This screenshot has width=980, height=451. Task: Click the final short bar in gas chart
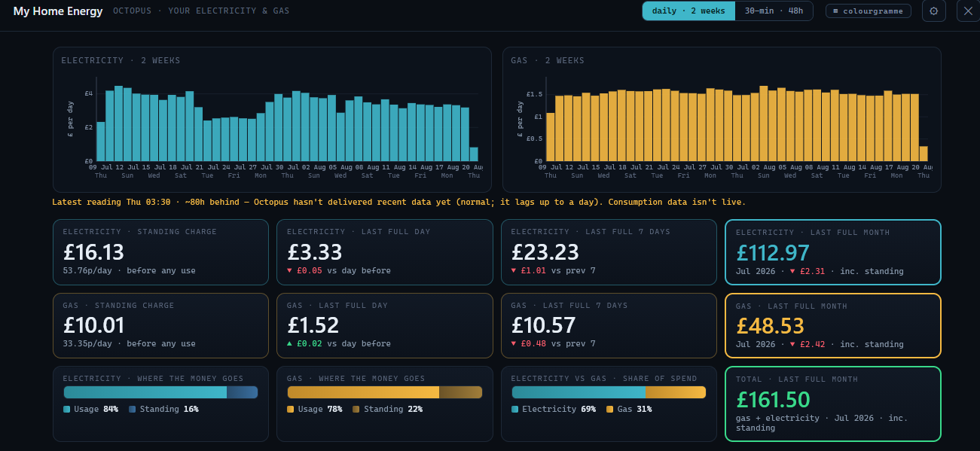924,154
